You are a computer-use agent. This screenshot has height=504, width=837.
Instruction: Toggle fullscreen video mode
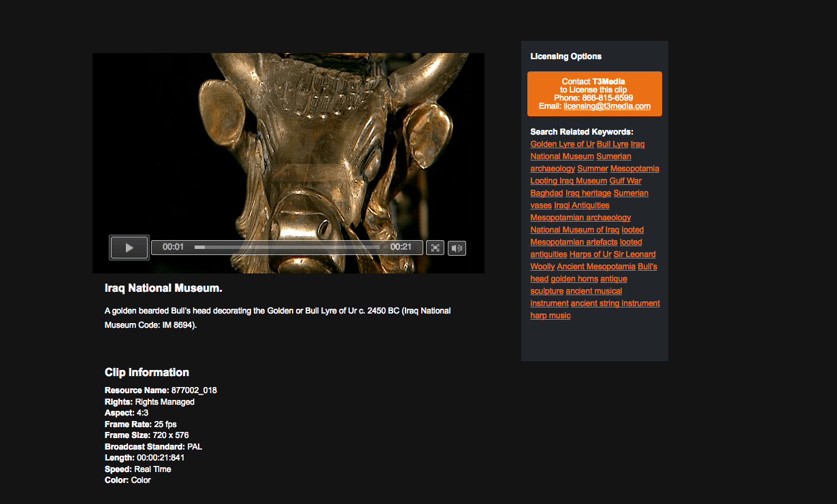click(x=435, y=248)
